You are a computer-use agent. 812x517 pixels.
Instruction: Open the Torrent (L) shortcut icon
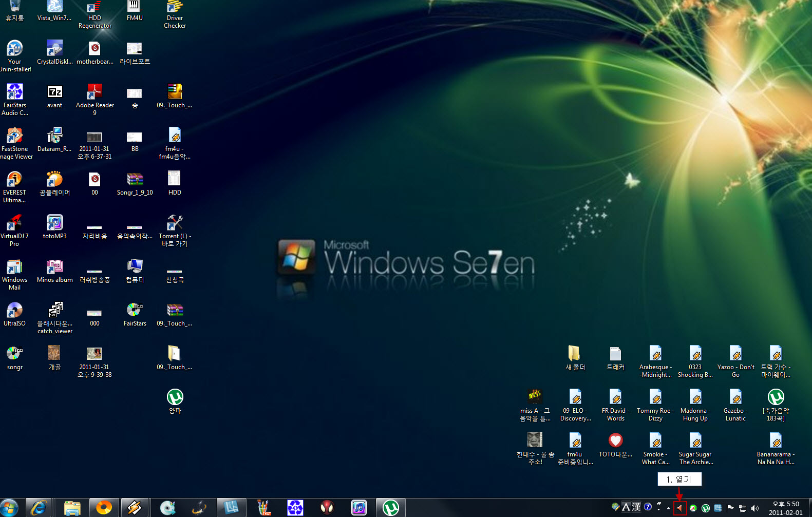tap(175, 231)
